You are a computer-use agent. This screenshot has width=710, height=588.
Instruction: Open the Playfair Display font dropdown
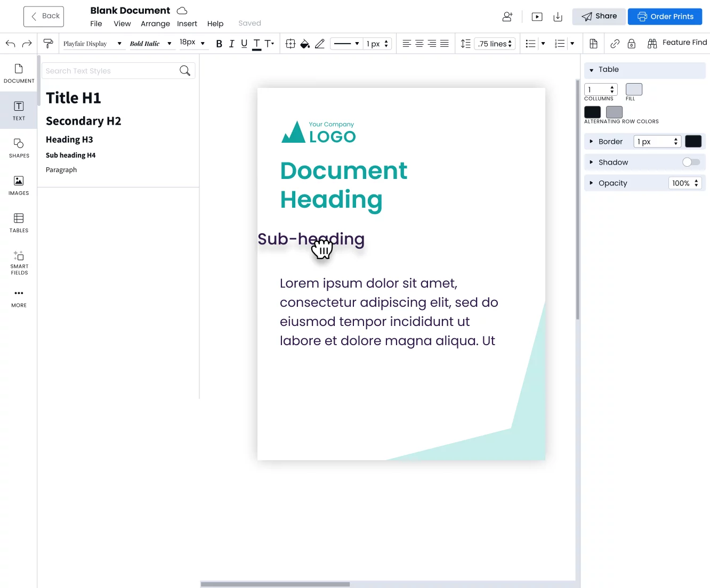(92, 43)
